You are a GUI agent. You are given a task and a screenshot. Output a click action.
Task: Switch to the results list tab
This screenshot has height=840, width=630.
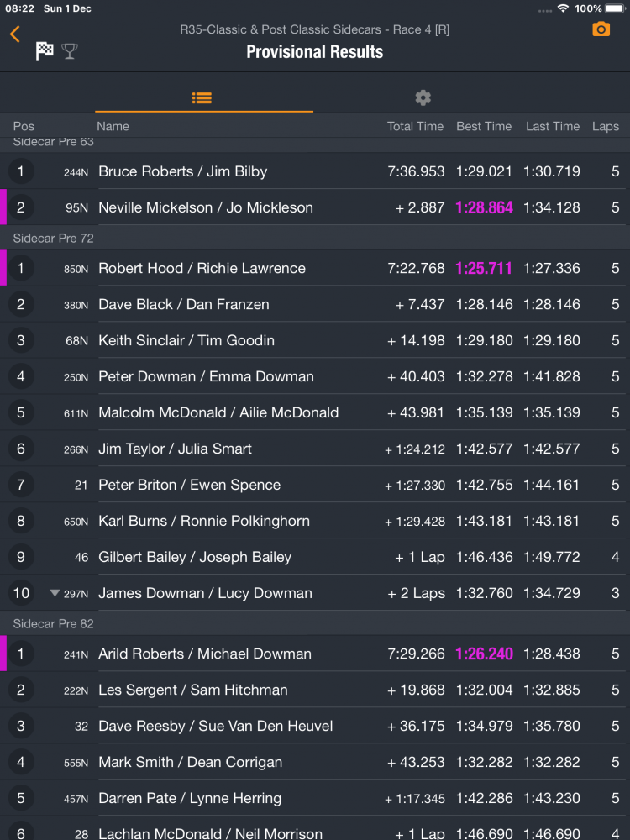coord(202,97)
